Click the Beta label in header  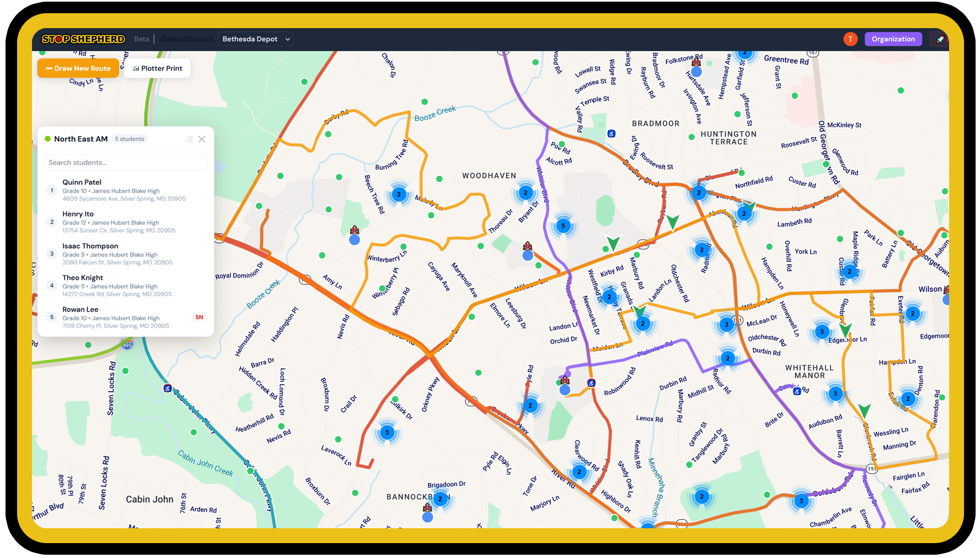(142, 39)
